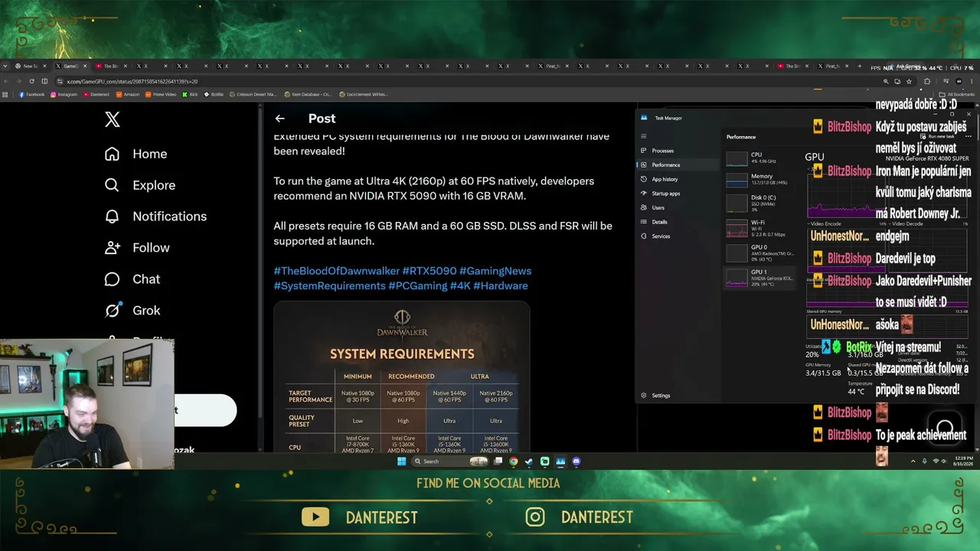Open the Item Database bookmark

click(307, 95)
